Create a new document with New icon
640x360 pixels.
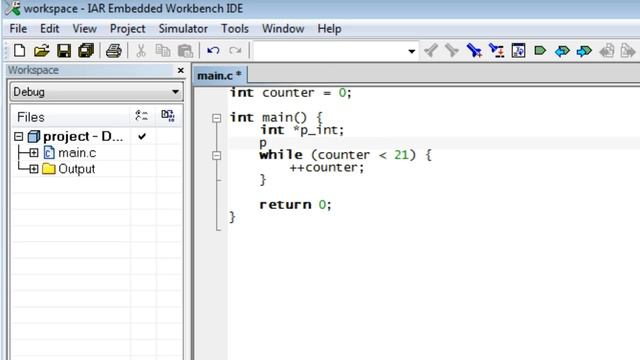pos(19,51)
